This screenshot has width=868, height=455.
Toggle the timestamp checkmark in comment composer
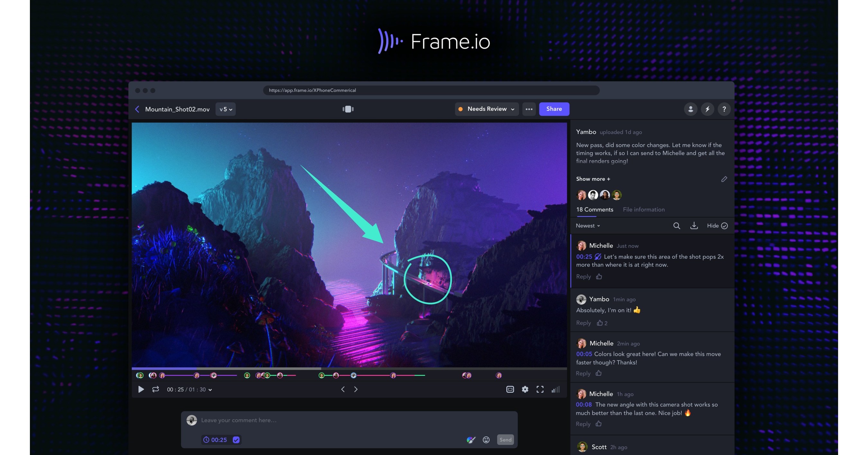236,440
